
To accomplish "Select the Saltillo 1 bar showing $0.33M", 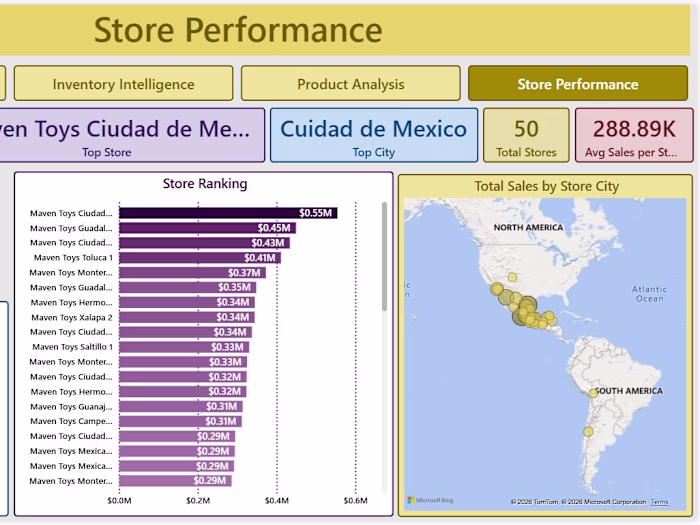I will pos(184,347).
